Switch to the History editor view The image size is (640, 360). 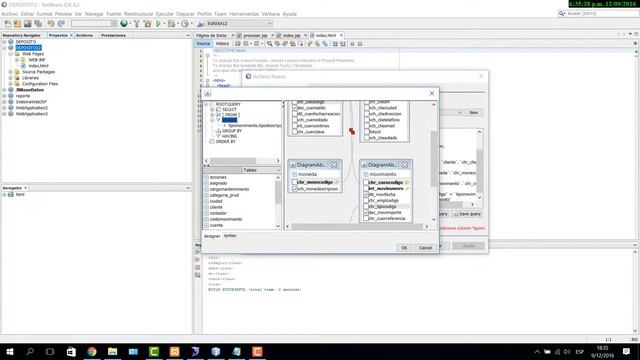coord(222,44)
